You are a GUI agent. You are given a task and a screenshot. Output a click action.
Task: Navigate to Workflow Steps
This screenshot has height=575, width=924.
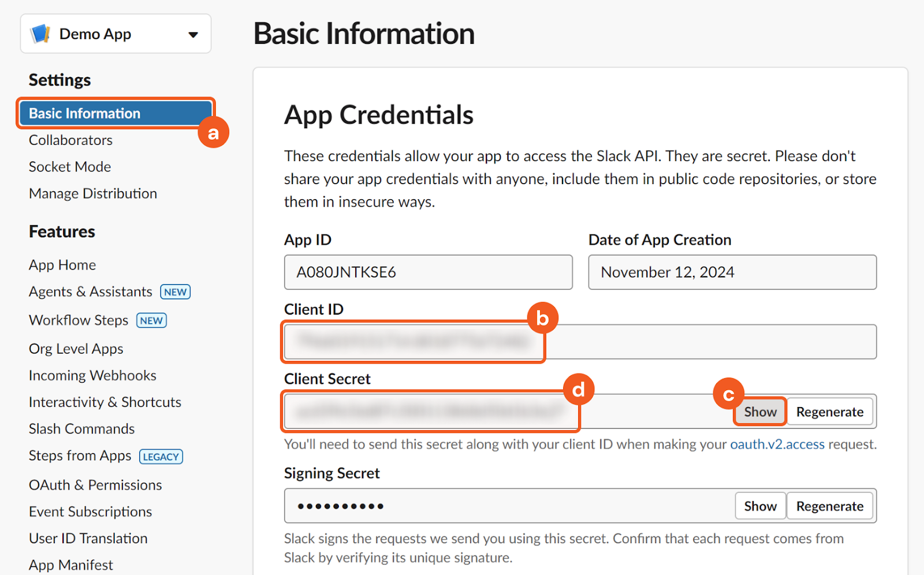click(x=79, y=320)
